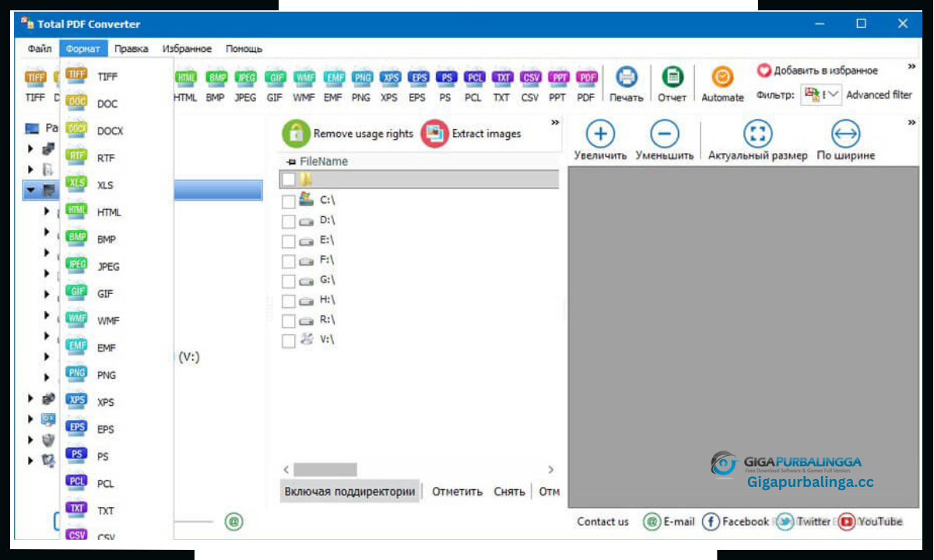The width and height of the screenshot is (934, 560).
Task: Click Extract images button
Action: tap(472, 134)
